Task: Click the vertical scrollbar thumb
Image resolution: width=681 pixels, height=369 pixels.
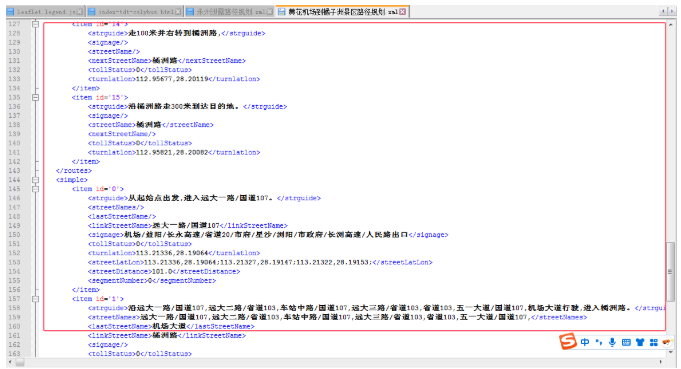Action: 670,272
